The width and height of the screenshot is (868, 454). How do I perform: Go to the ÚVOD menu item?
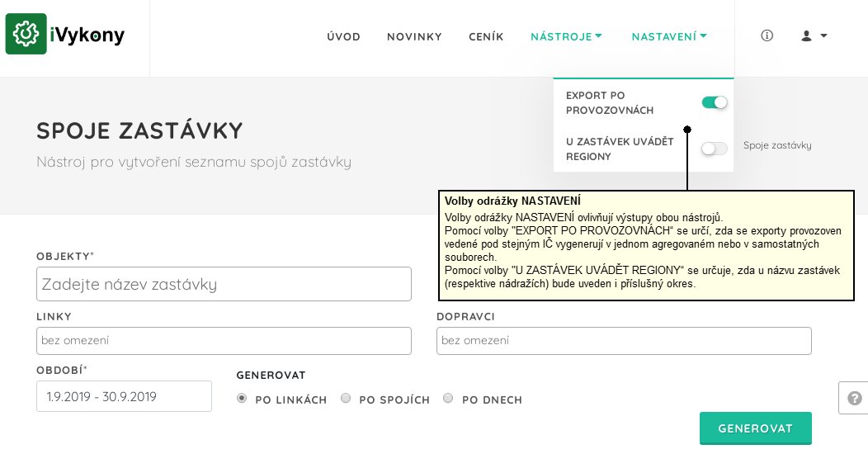click(x=343, y=36)
